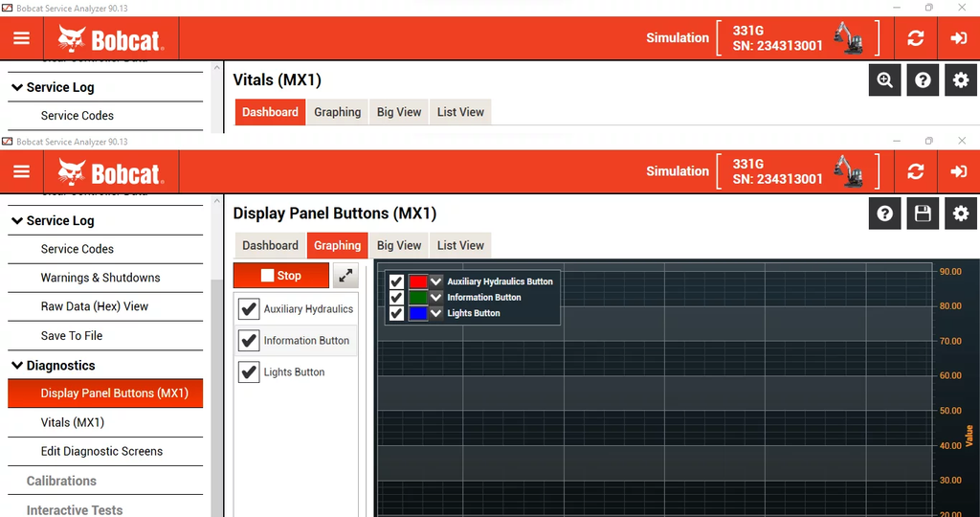Open dropdown arrow for Auxiliary Hydraulics Button legend
The height and width of the screenshot is (517, 980).
pos(436,281)
